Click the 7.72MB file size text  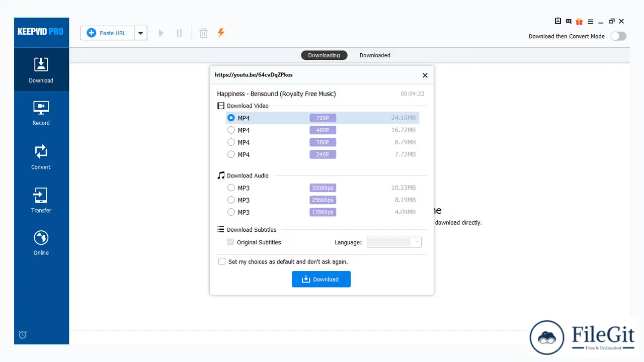tap(405, 154)
